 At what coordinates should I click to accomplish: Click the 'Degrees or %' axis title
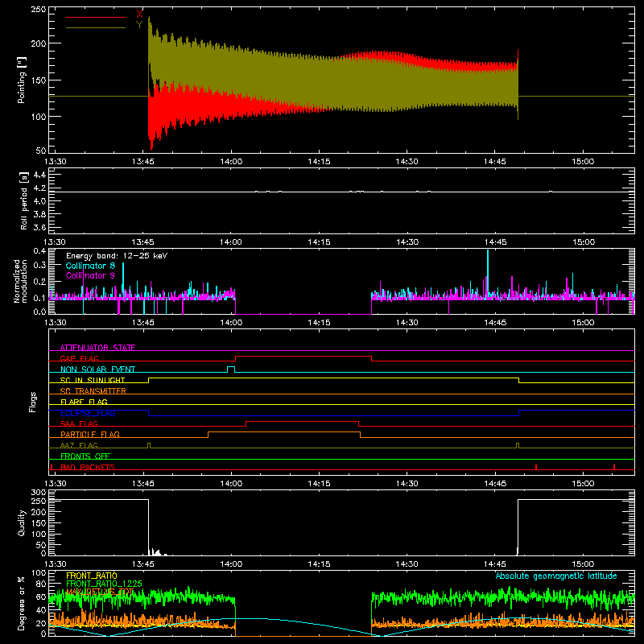coord(22,603)
